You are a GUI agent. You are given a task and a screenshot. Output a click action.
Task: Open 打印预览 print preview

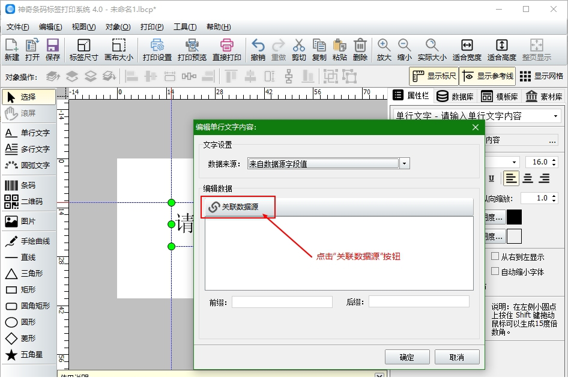(192, 48)
